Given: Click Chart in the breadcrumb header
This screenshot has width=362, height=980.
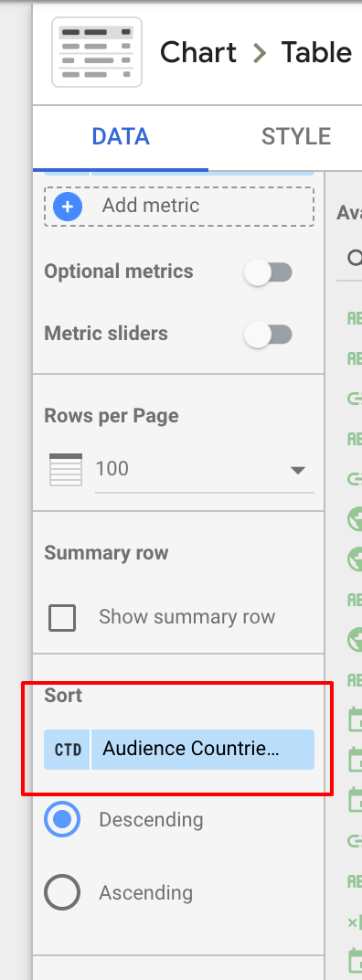Looking at the screenshot, I should pyautogui.click(x=198, y=52).
